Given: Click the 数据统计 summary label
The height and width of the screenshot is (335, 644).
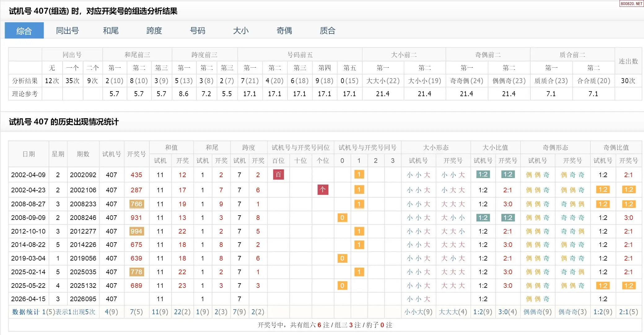Looking at the screenshot, I should pyautogui.click(x=26, y=312).
